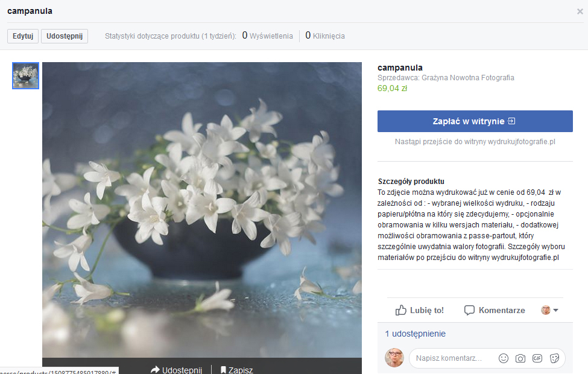
Task: Click the user avatar beside comment box
Action: [x=394, y=358]
